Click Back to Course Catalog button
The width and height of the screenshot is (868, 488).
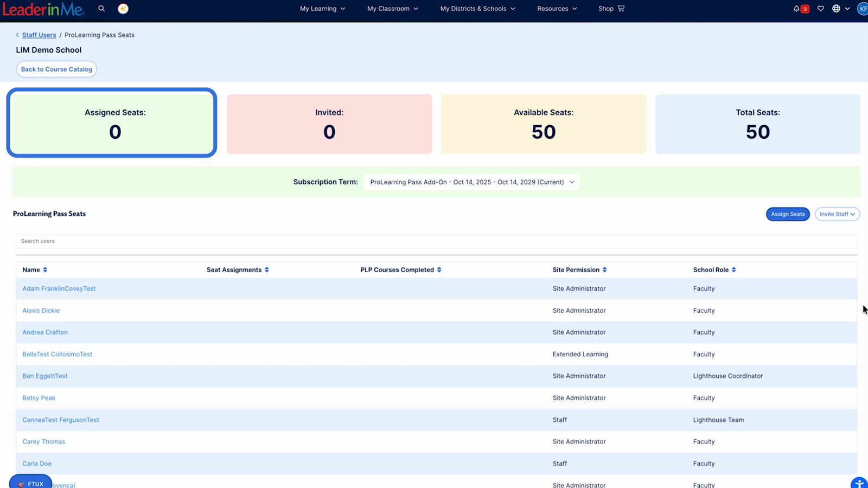click(56, 69)
